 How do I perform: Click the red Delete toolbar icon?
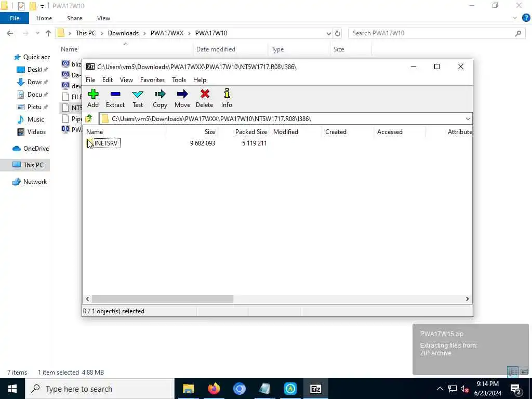pyautogui.click(x=205, y=98)
